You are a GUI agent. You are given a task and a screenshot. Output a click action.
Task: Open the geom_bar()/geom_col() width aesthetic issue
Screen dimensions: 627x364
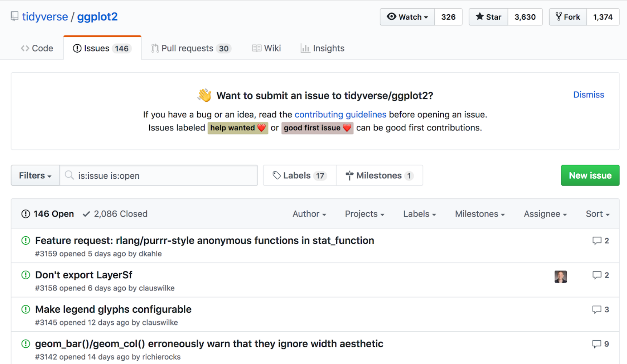pos(209,344)
